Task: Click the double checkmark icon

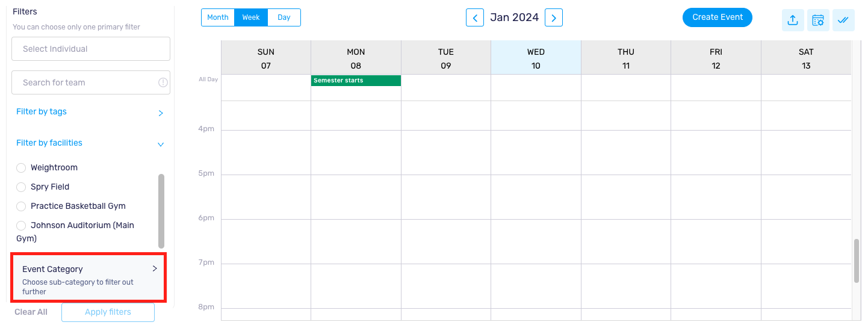Action: (x=843, y=20)
